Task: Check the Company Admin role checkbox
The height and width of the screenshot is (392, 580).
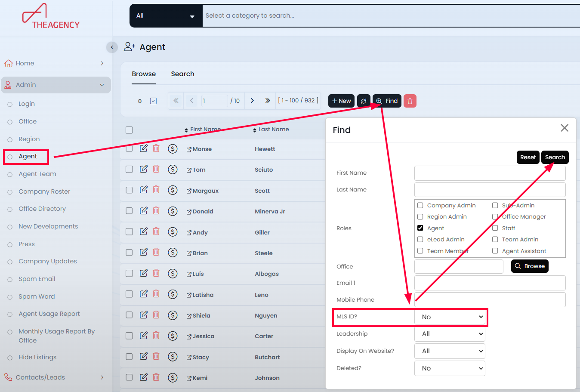Action: (x=420, y=205)
